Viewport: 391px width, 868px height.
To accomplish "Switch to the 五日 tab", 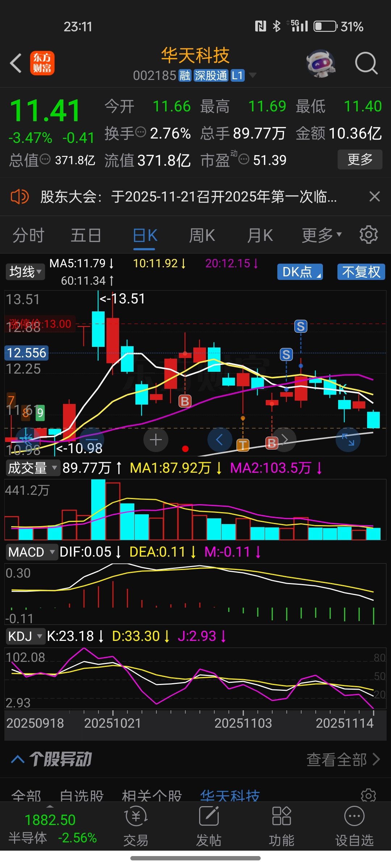I will (86, 235).
